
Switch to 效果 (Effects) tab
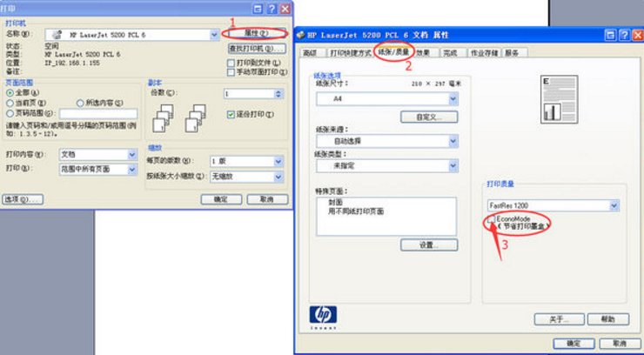(423, 53)
